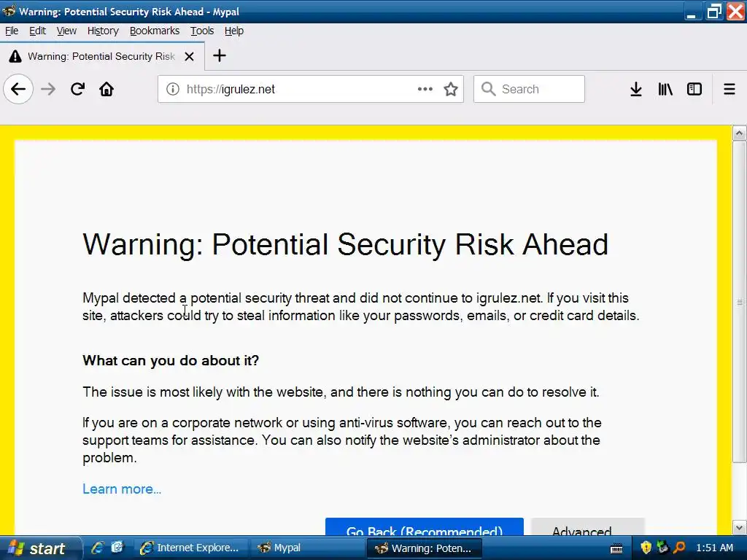This screenshot has width=747, height=560.
Task: Open the on-screen keyboard tray icon
Action: click(x=616, y=548)
